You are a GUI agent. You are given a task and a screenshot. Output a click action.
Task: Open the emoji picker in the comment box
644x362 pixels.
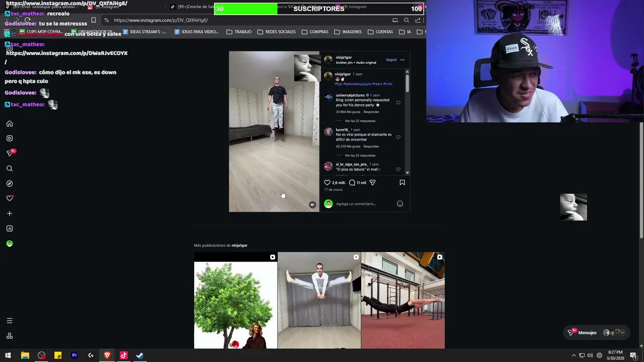(400, 204)
